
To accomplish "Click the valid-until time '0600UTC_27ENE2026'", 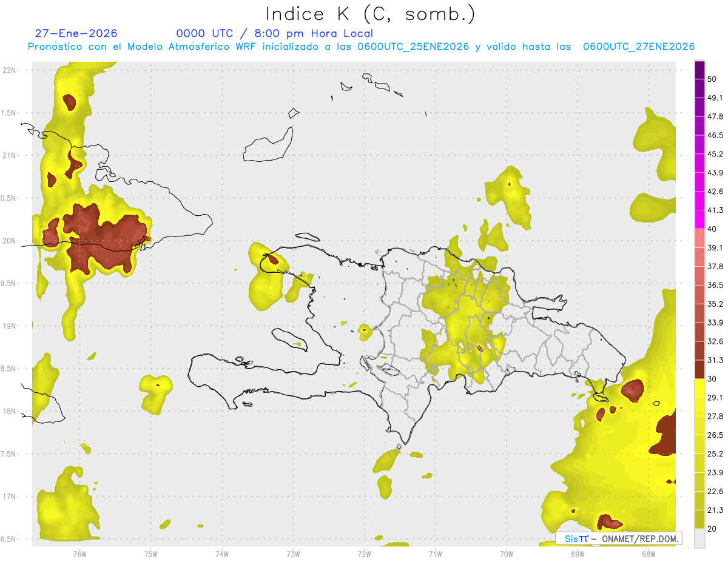I will pyautogui.click(x=638, y=46).
